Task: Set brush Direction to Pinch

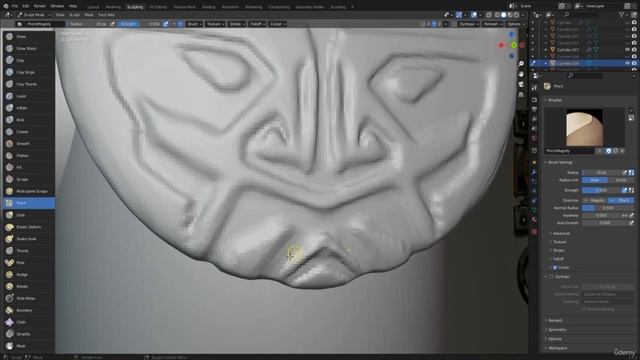Action: click(x=621, y=200)
